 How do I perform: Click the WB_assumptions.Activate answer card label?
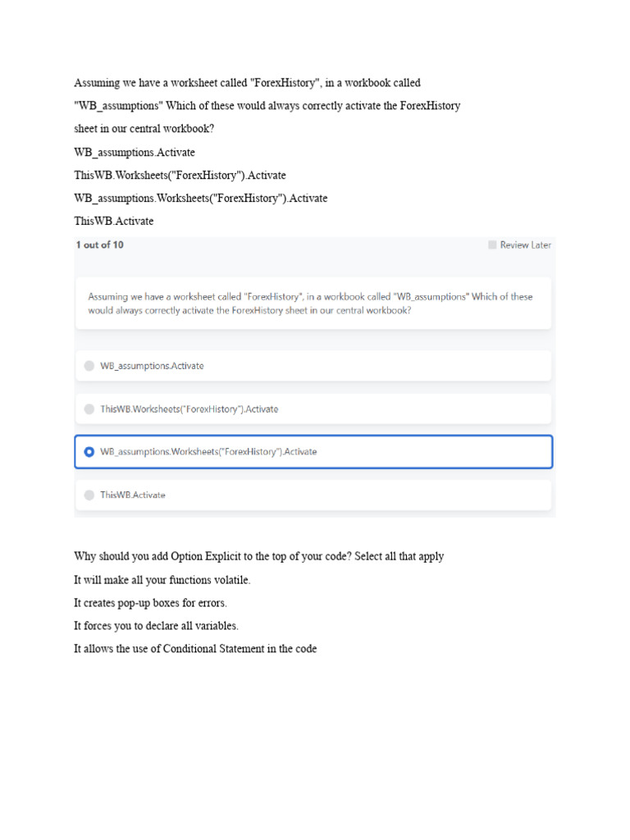coord(152,366)
